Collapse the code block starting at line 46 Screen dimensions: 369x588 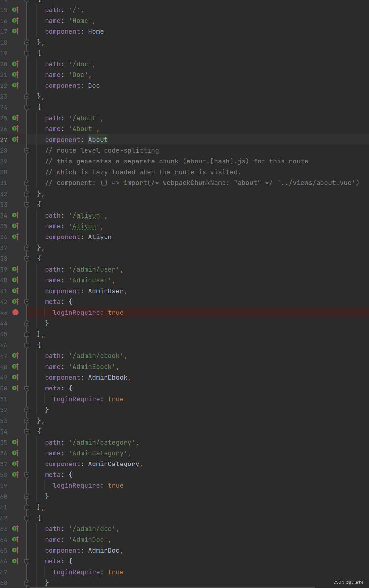[x=27, y=345]
